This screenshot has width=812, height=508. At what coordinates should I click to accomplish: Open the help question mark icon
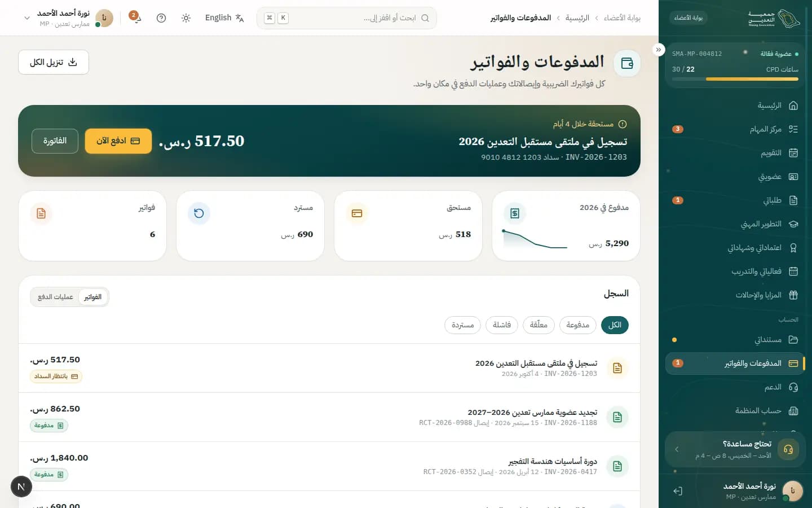(x=161, y=18)
